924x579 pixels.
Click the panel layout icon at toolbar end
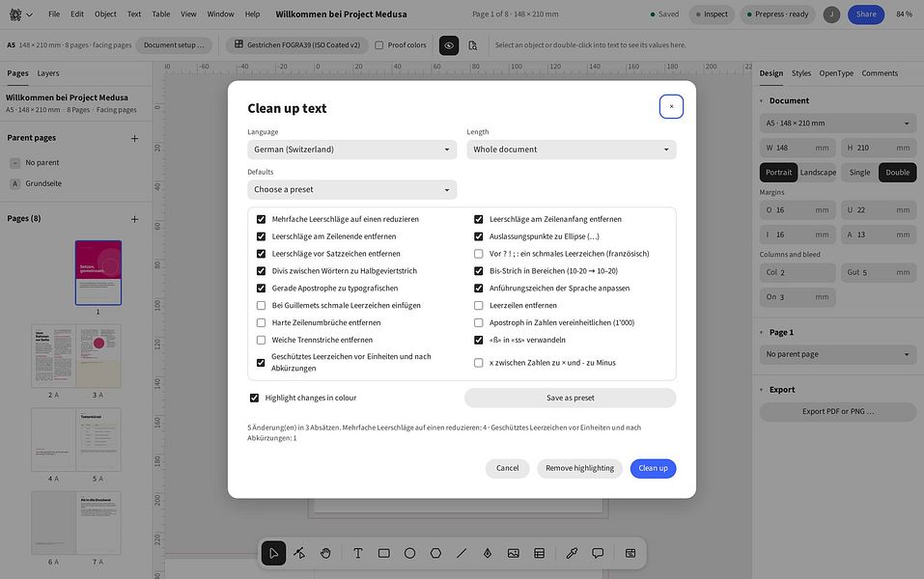[630, 553]
